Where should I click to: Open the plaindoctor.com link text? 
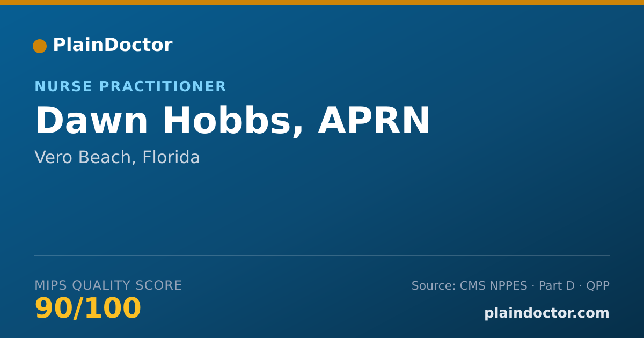[x=547, y=313]
